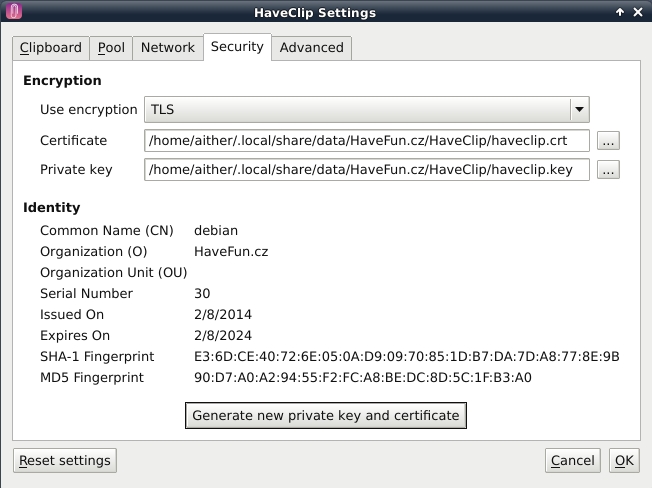Click inside the Certificate path field
Image resolution: width=652 pixels, height=488 pixels.
pos(367,141)
